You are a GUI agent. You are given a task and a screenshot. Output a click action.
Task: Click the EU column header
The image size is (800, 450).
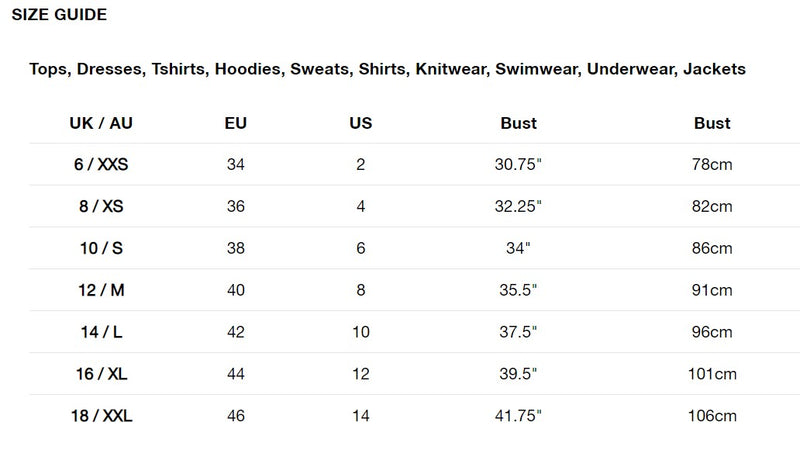coord(236,124)
